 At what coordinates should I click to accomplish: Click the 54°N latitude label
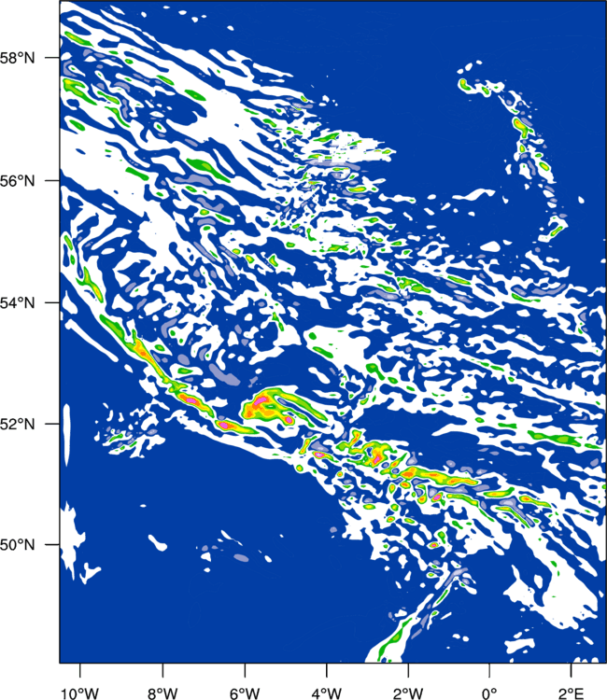point(18,303)
